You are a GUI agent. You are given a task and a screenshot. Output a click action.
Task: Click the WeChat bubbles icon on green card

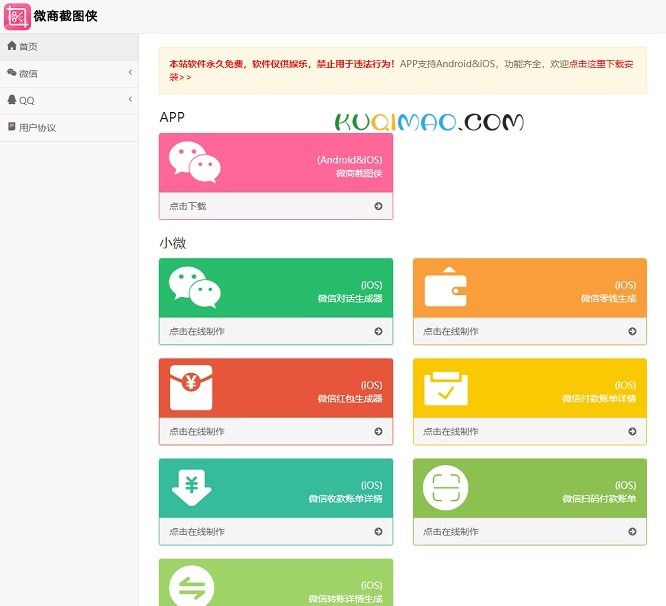(x=195, y=287)
